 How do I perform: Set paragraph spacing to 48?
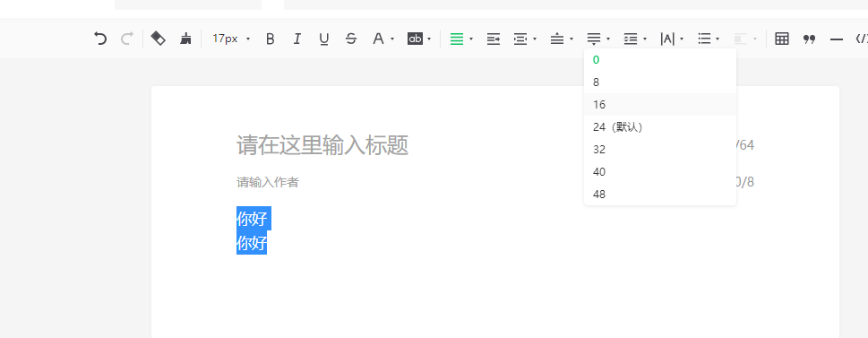coord(660,195)
